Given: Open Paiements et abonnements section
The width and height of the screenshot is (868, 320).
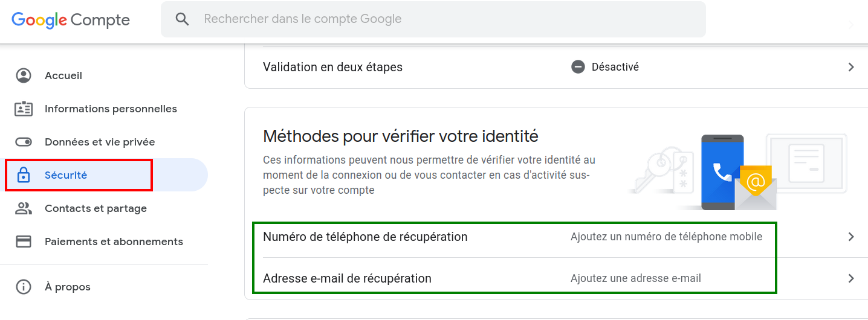Looking at the screenshot, I should click(x=104, y=242).
